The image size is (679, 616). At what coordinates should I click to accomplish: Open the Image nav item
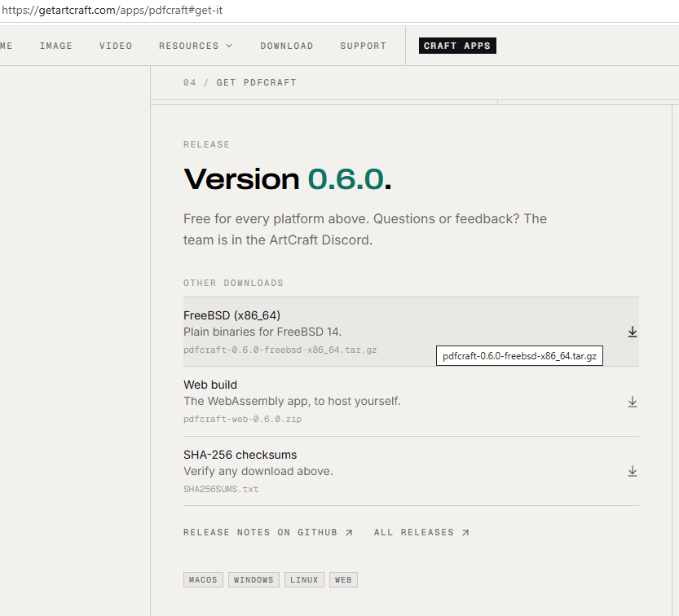(x=56, y=46)
